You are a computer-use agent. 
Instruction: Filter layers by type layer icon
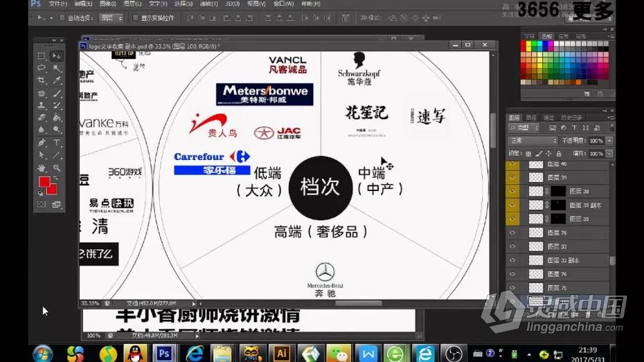574,128
